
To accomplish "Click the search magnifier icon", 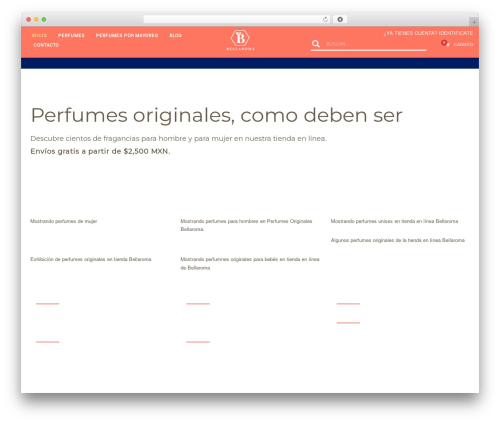I will coord(315,44).
